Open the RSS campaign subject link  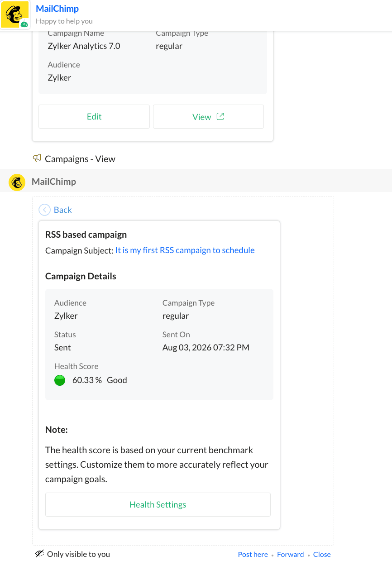click(x=185, y=250)
